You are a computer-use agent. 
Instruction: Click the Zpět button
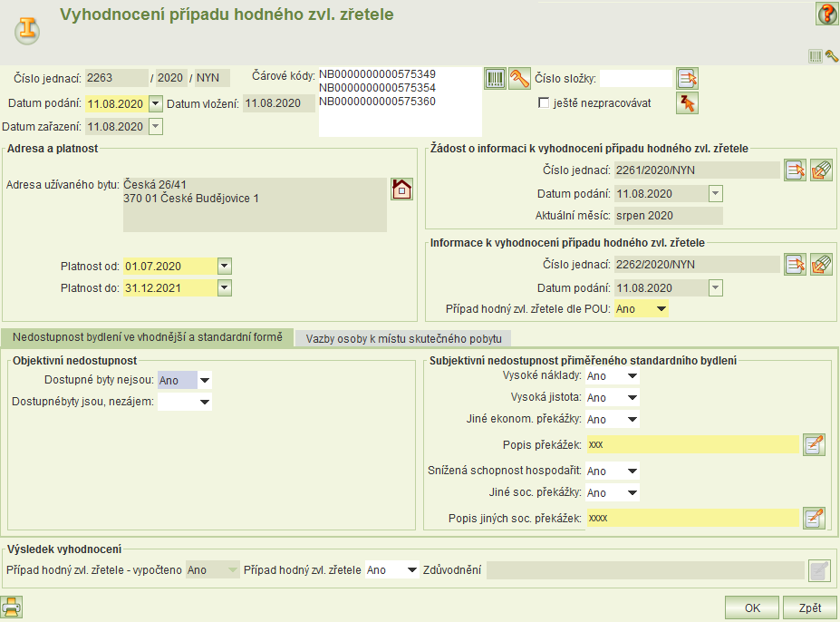pyautogui.click(x=809, y=607)
